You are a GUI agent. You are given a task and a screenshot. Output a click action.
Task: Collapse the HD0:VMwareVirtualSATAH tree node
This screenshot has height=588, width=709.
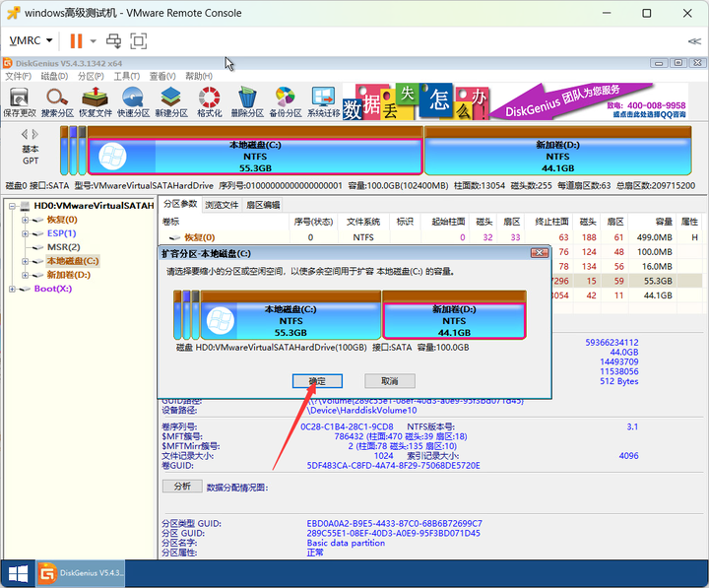(12, 206)
